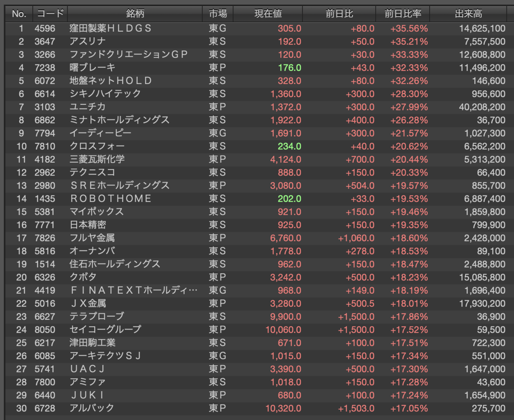Click change rate +35.56%
This screenshot has width=514, height=420.
[409, 29]
